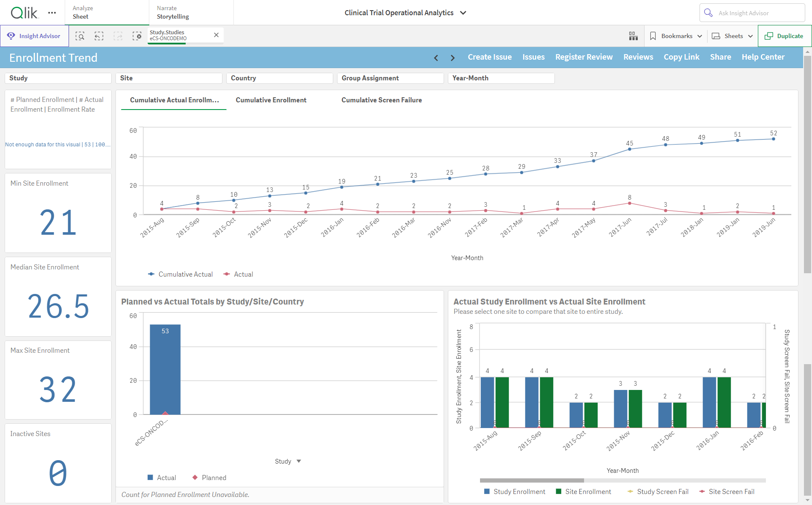Open the global ellipsis menu
The width and height of the screenshot is (812, 505).
[x=52, y=13]
